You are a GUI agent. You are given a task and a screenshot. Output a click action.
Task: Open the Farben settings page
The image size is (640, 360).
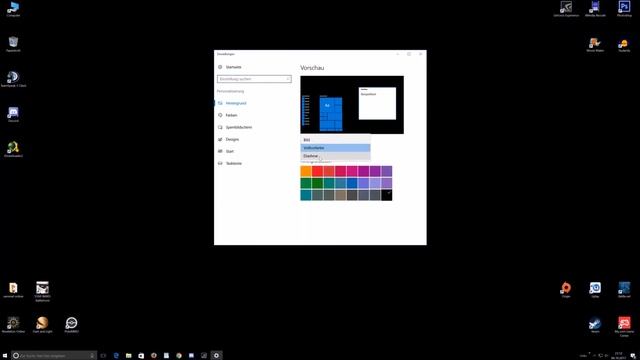pyautogui.click(x=228, y=115)
